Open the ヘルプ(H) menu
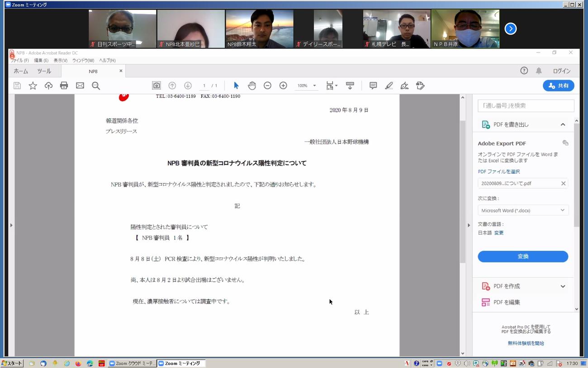 pos(107,60)
